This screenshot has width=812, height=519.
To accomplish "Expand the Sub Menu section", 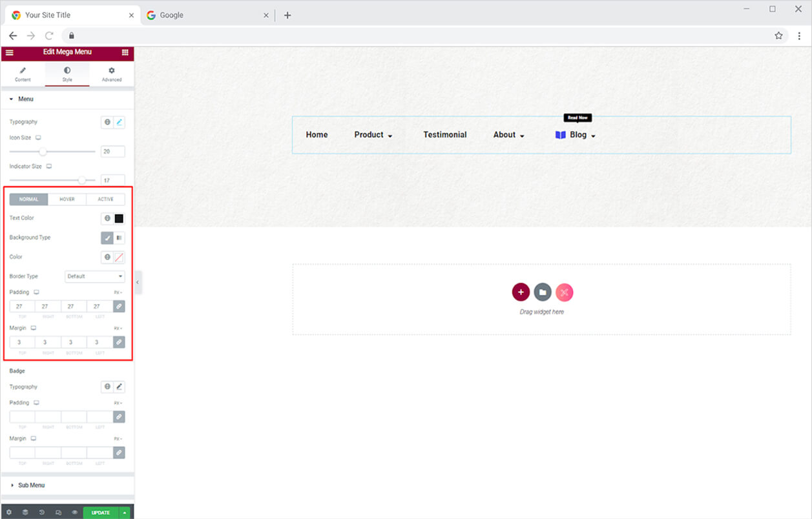I will (x=31, y=485).
